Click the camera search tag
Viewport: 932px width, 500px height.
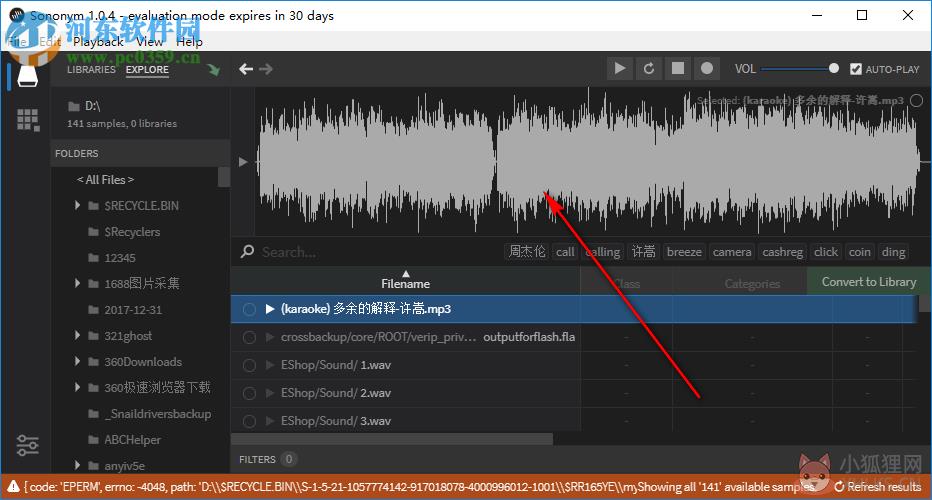732,251
